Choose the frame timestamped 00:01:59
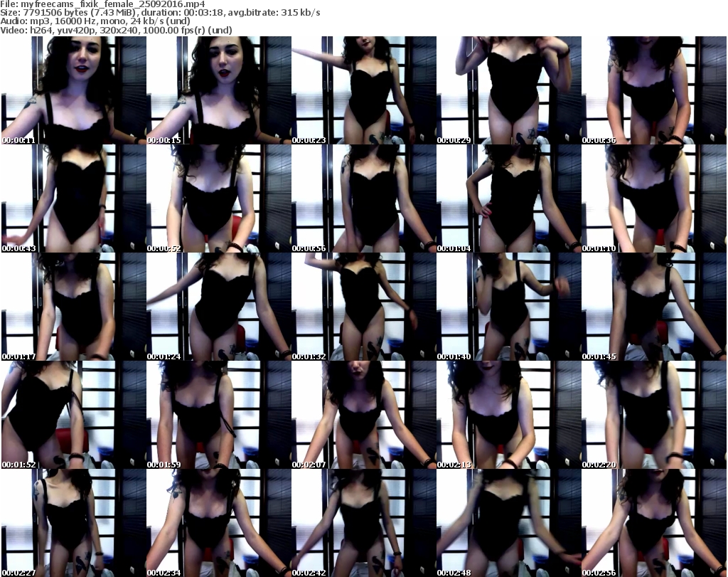 (x=219, y=415)
